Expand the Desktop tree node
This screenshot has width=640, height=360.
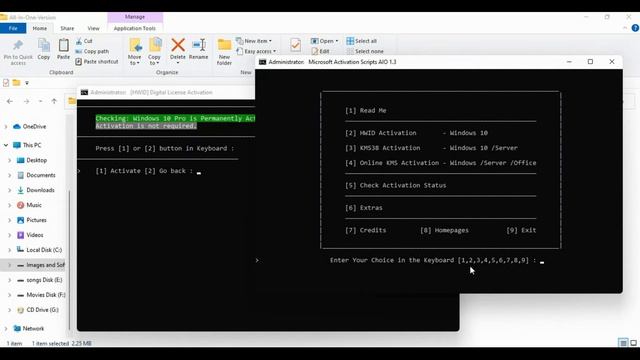9,160
